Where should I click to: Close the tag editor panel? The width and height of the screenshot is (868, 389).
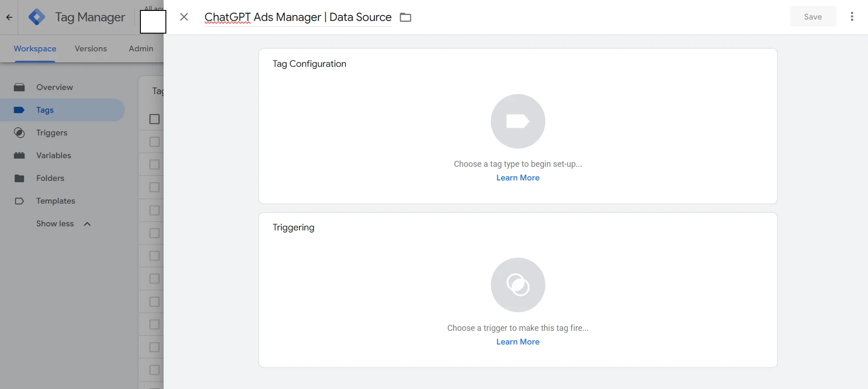[184, 17]
